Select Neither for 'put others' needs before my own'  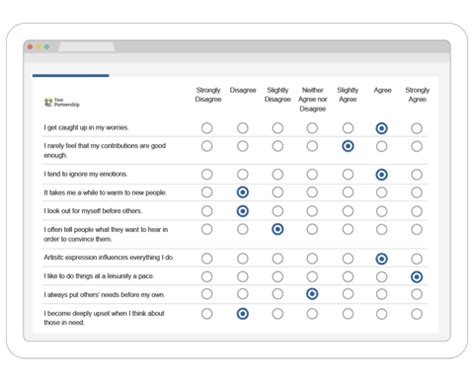(x=312, y=294)
